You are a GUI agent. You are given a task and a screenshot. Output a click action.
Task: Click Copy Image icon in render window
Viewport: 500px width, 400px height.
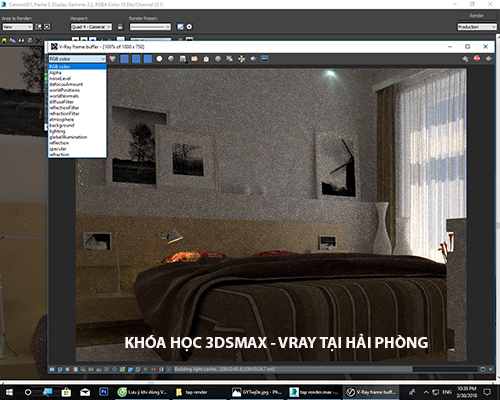(x=13, y=40)
